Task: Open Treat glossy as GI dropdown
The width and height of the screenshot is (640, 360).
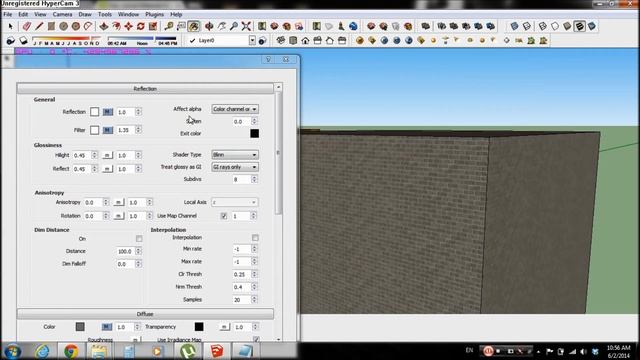Action: (235, 167)
